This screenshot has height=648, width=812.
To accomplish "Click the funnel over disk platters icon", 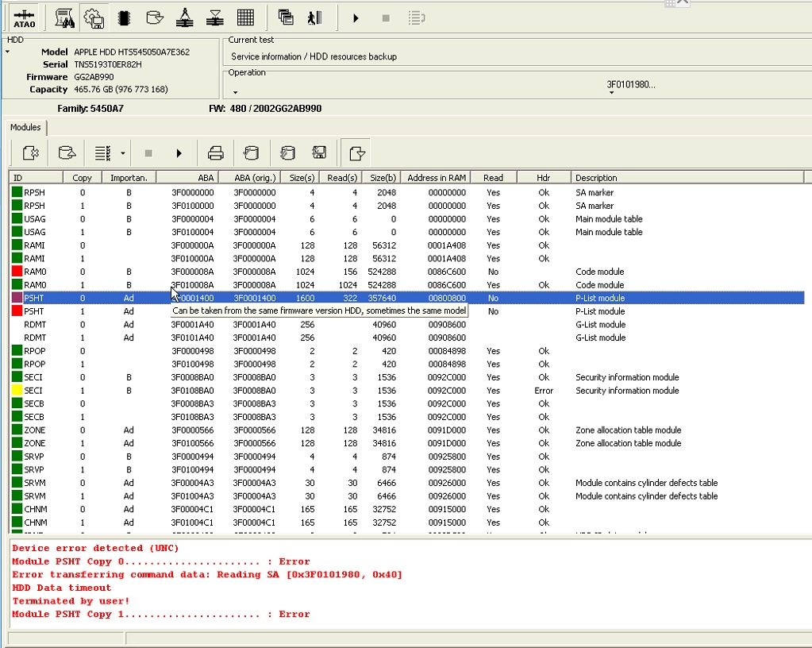I will click(x=214, y=18).
